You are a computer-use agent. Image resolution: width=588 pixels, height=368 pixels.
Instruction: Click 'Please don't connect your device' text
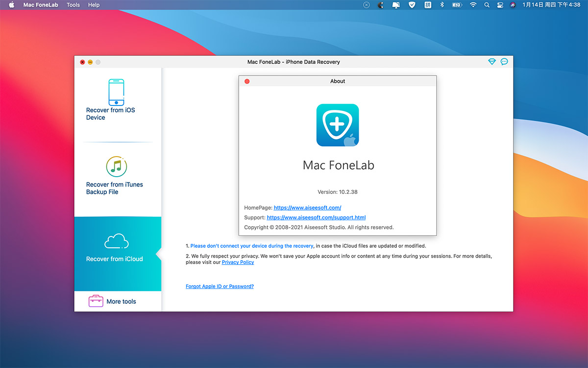(x=252, y=246)
